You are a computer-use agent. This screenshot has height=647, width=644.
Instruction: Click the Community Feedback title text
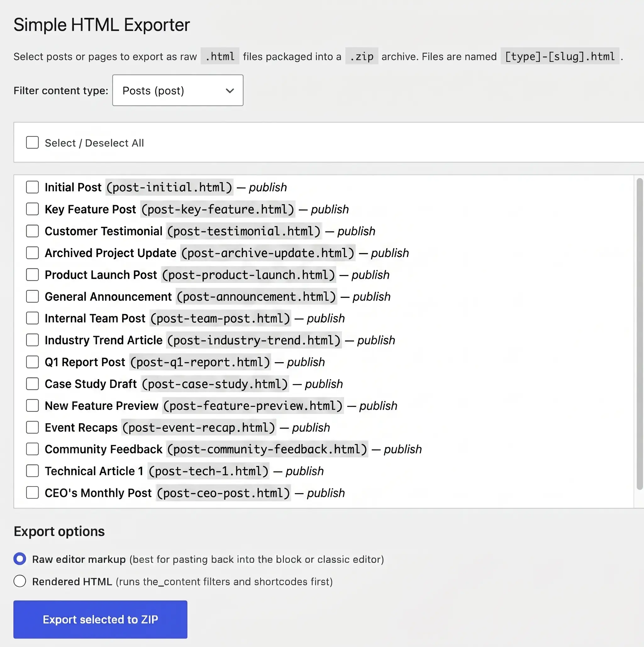pos(104,449)
